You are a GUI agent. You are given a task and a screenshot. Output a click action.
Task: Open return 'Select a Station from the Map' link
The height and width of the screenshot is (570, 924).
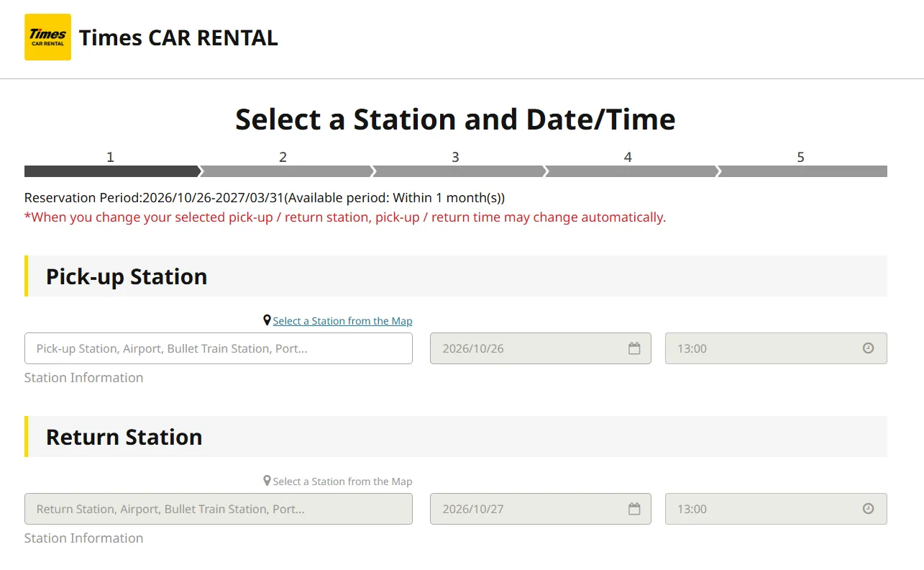342,481
